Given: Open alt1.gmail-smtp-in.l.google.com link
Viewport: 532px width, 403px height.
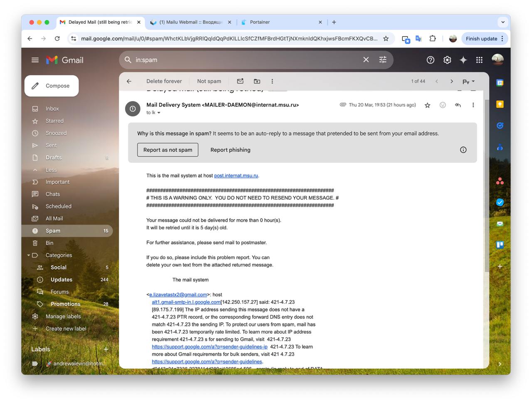Looking at the screenshot, I should click(x=186, y=302).
